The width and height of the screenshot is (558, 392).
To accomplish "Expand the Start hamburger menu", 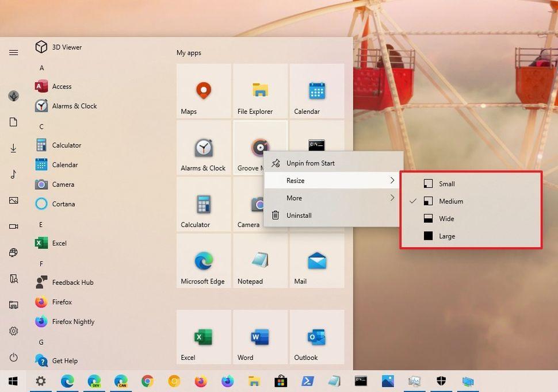I will pos(14,53).
